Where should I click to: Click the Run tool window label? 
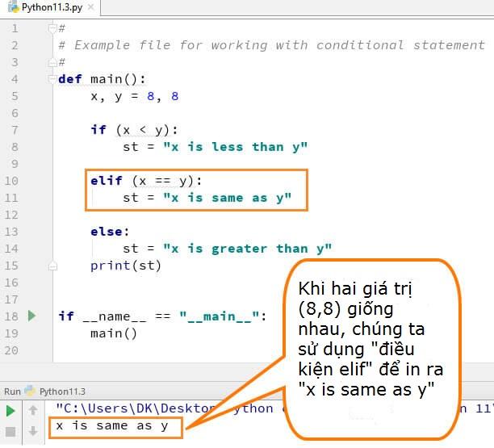tap(11, 391)
